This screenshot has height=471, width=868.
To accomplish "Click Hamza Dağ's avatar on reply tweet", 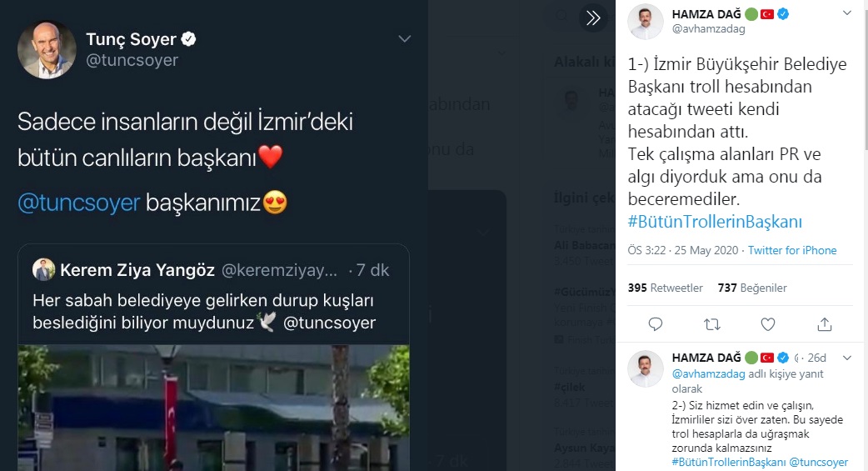I will 646,368.
